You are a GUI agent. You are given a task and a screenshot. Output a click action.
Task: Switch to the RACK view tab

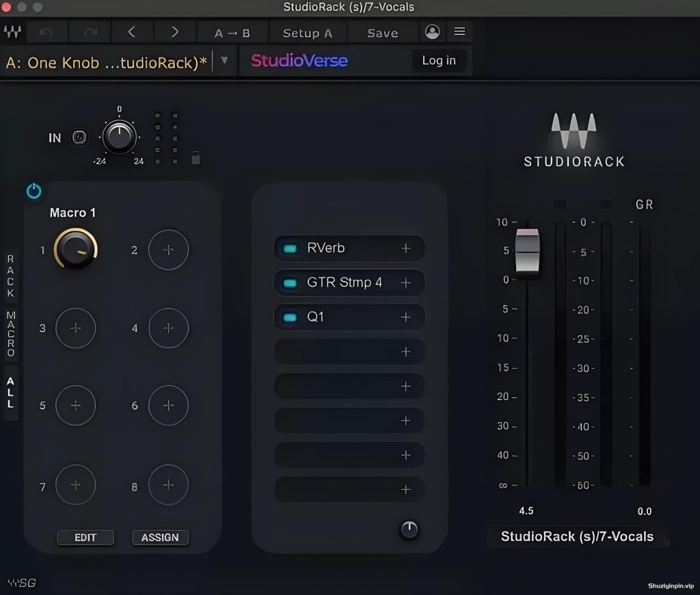coord(11,276)
